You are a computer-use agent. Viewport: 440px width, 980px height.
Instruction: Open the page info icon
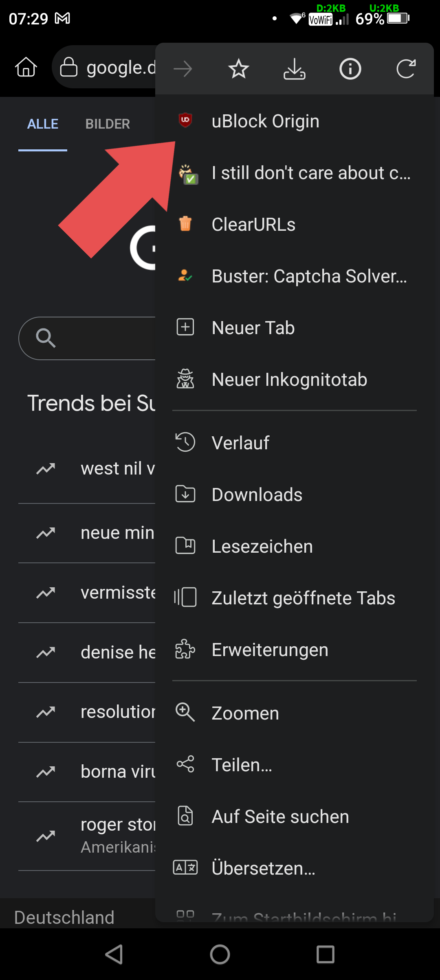350,69
